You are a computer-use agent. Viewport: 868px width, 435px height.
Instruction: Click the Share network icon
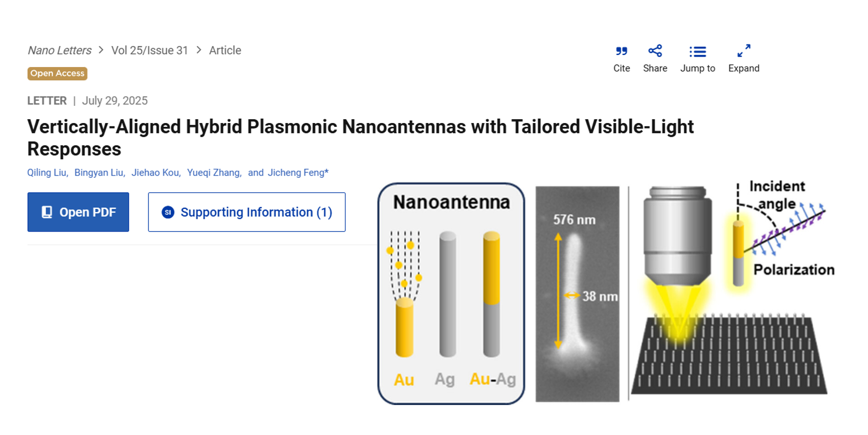(x=655, y=51)
